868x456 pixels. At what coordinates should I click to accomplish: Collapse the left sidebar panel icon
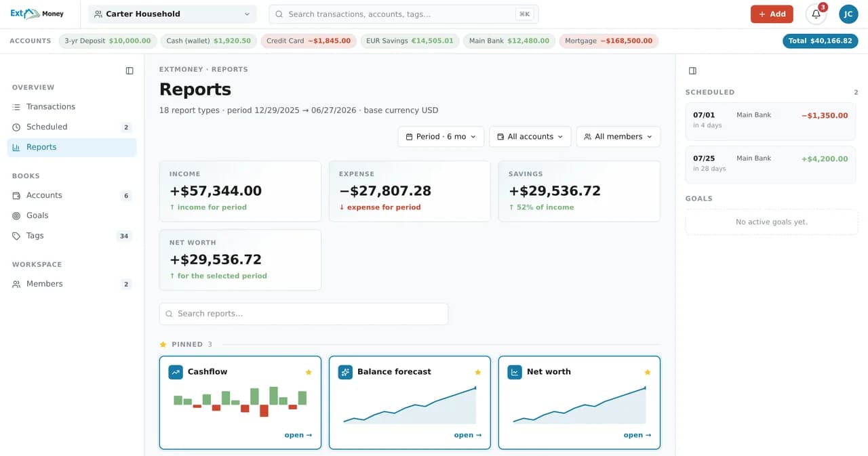pos(130,70)
